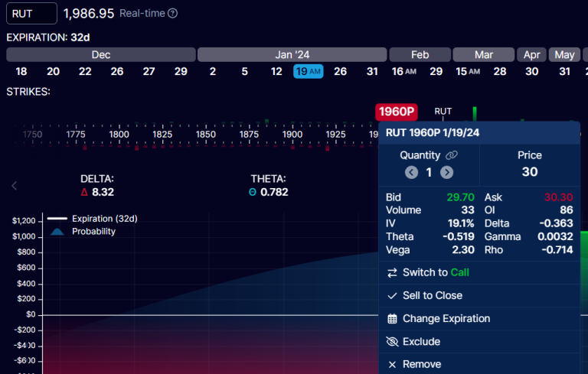Increase quantity with the right arrow
Screen dimensions: 588x374
(446, 172)
